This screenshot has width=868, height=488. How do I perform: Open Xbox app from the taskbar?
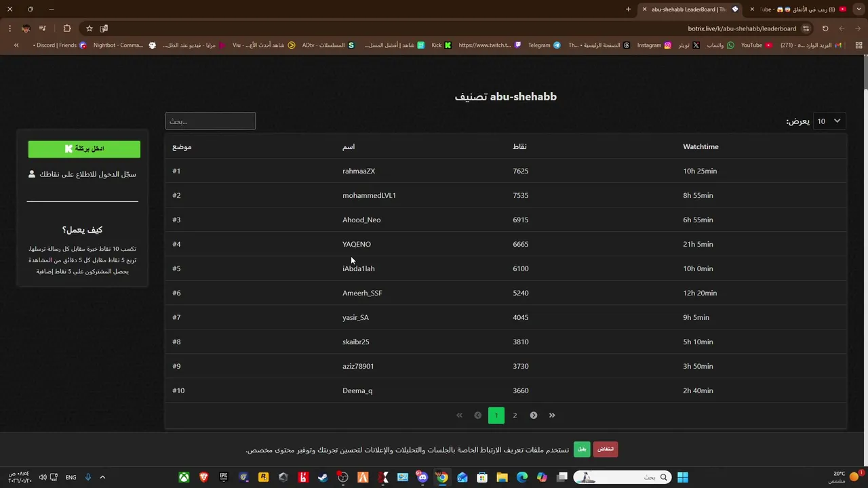184,477
